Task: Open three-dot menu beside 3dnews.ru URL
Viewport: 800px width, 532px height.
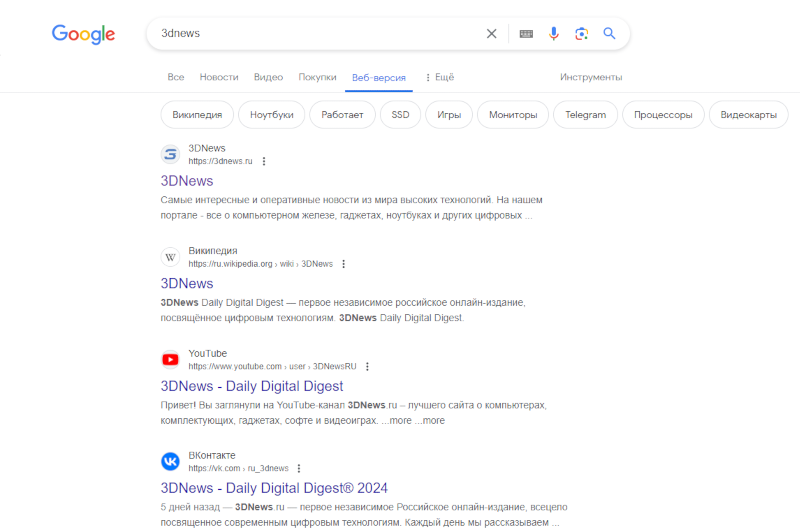Action: pos(264,161)
